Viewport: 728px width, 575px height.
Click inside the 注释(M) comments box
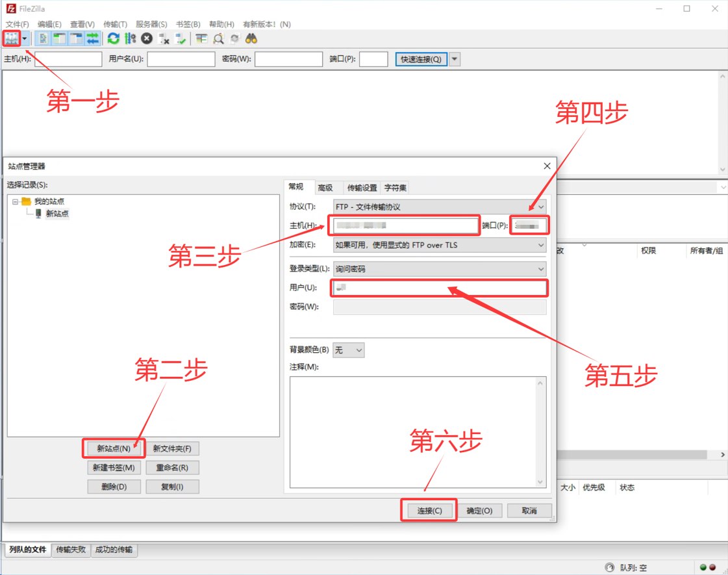pos(418,432)
